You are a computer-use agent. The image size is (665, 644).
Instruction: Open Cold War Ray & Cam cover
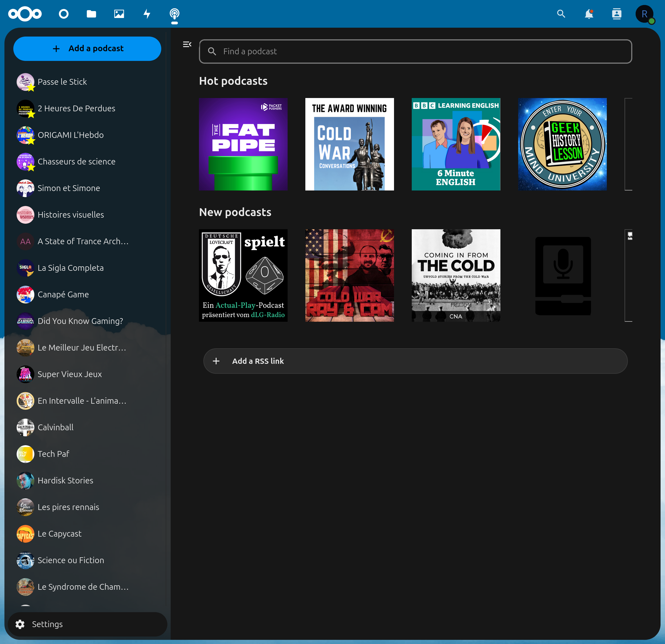click(349, 275)
